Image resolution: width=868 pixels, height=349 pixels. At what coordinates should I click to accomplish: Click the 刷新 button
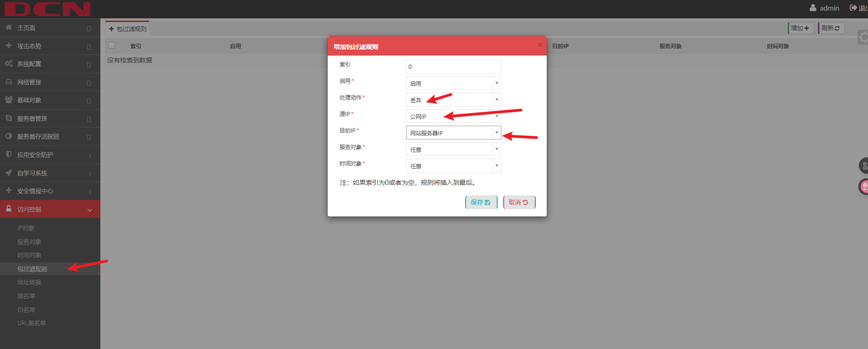(x=831, y=28)
